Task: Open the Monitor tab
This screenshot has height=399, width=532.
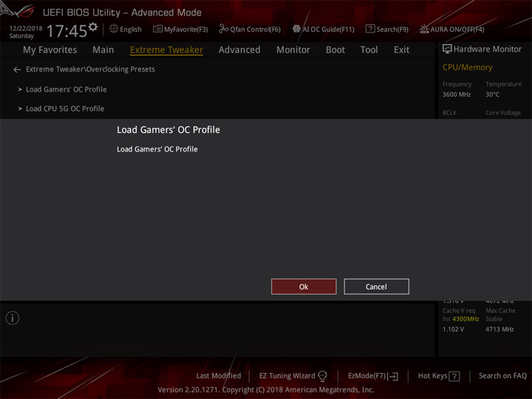Action: [x=293, y=50]
